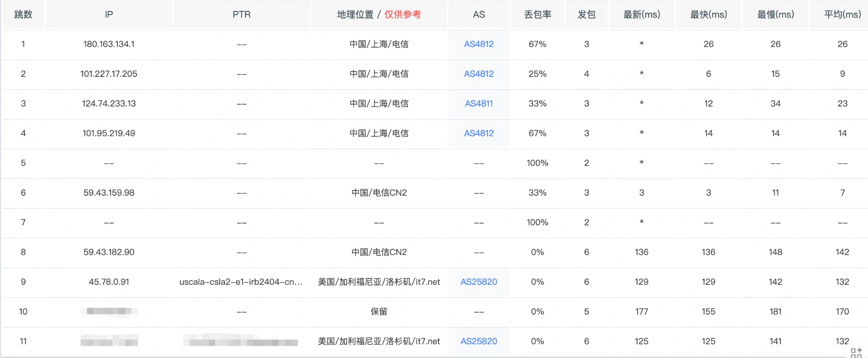Click the blurred IP in hop 10 row
The width and height of the screenshot is (868, 358).
109,311
